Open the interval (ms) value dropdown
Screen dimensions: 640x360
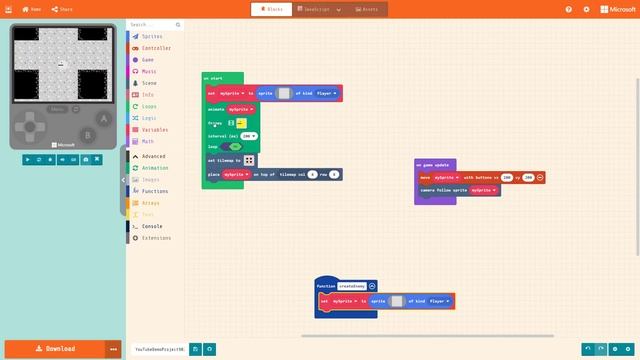(x=249, y=136)
